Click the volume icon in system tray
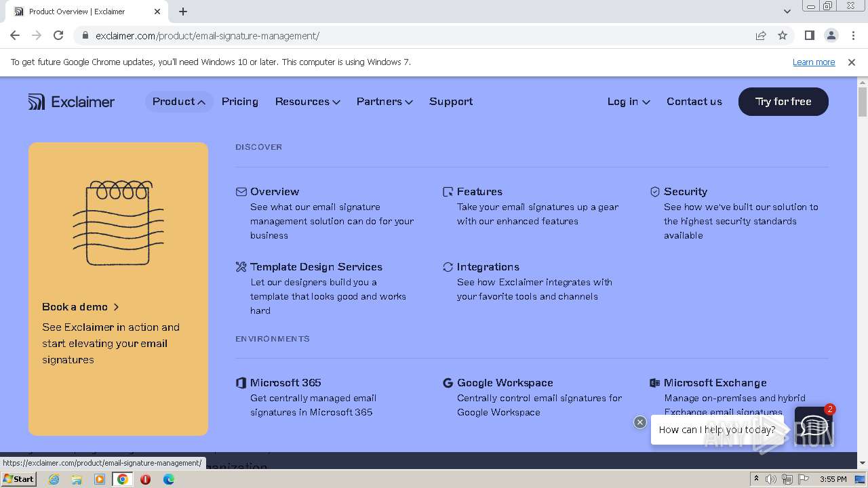The width and height of the screenshot is (868, 488). tap(771, 479)
